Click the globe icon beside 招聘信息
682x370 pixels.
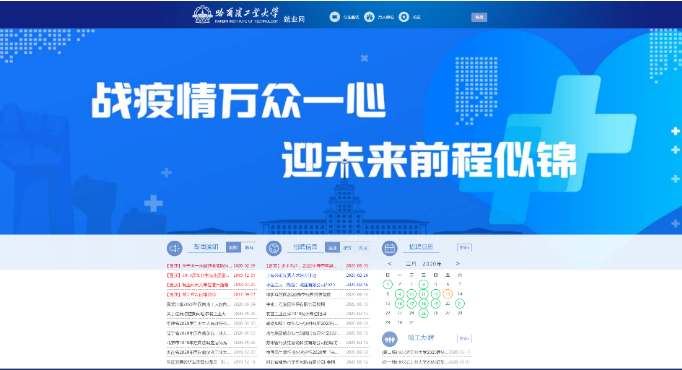[x=274, y=248]
